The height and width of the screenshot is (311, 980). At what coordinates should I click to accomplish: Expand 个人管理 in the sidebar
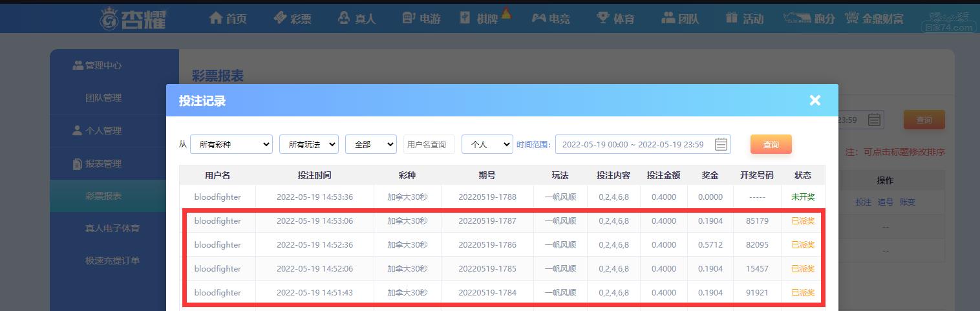(97, 131)
